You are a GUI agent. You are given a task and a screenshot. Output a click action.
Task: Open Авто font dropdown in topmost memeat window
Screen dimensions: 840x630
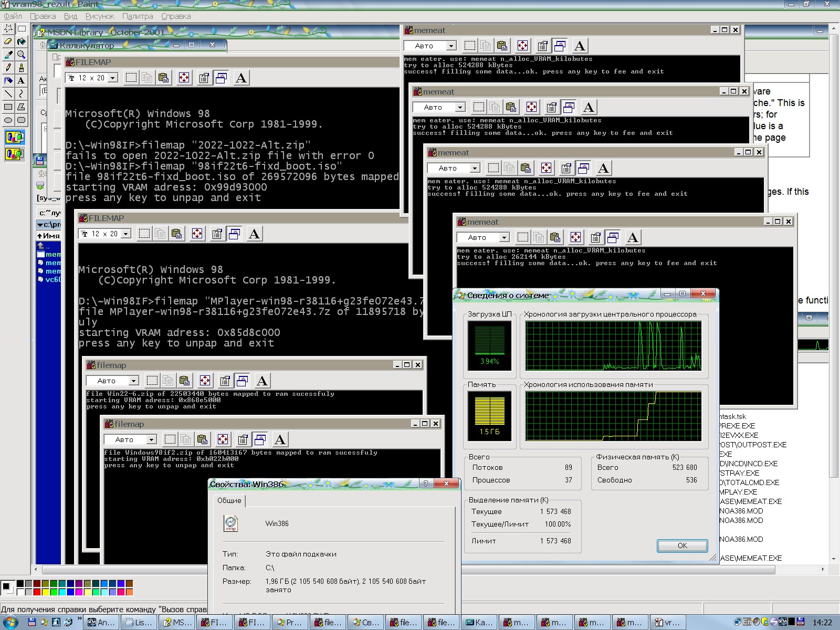click(x=451, y=46)
